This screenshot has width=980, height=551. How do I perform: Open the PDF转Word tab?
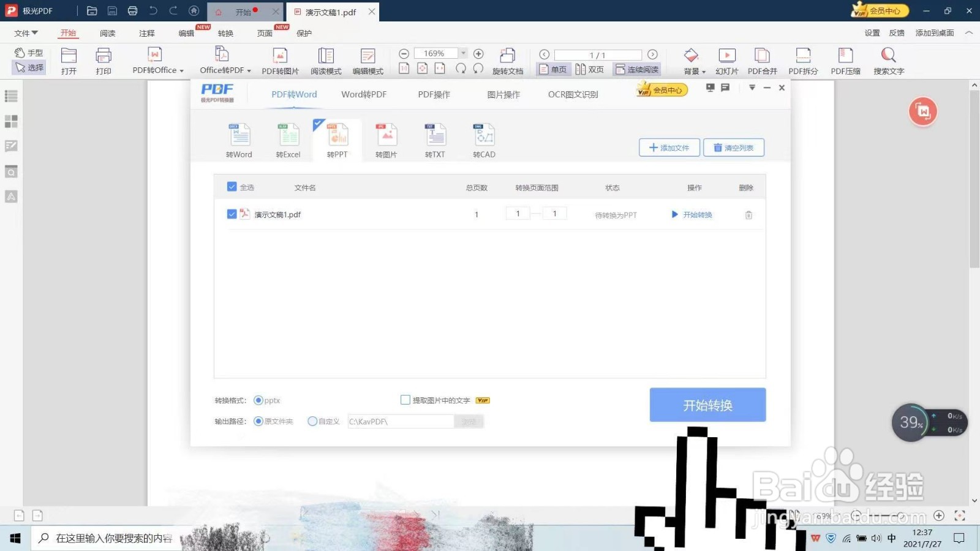point(294,94)
